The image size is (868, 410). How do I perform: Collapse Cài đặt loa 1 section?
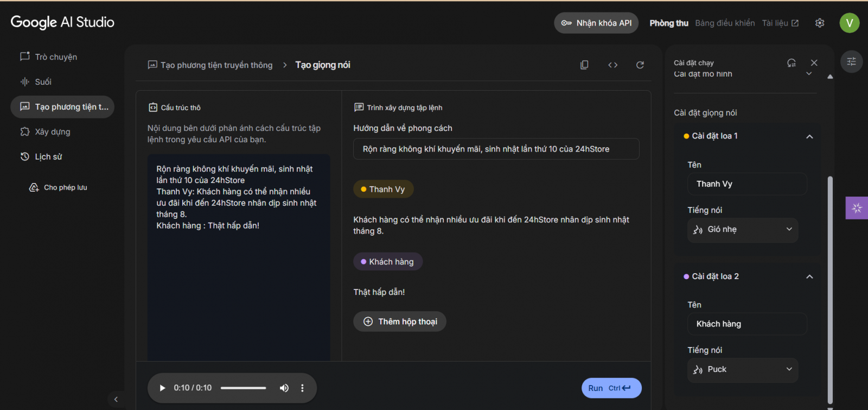point(809,136)
